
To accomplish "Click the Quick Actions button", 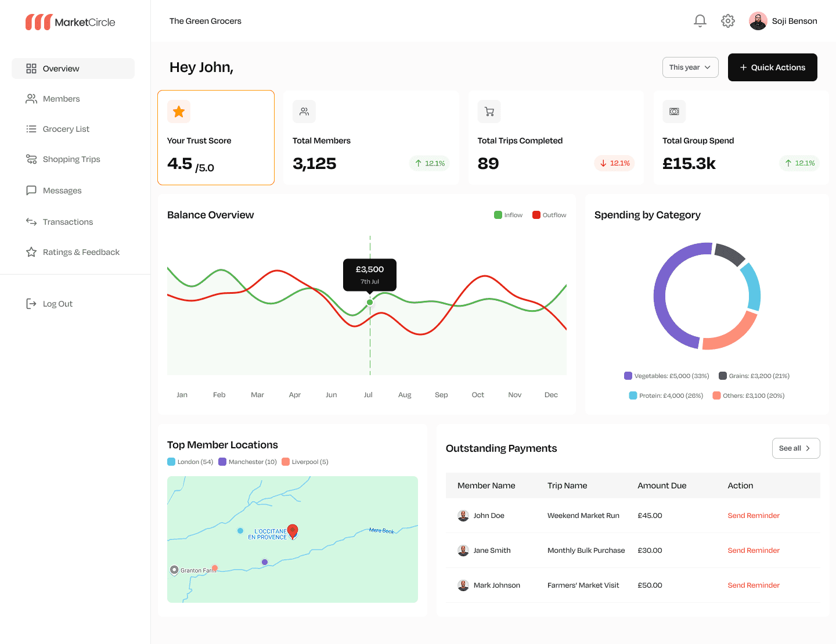I will (773, 67).
